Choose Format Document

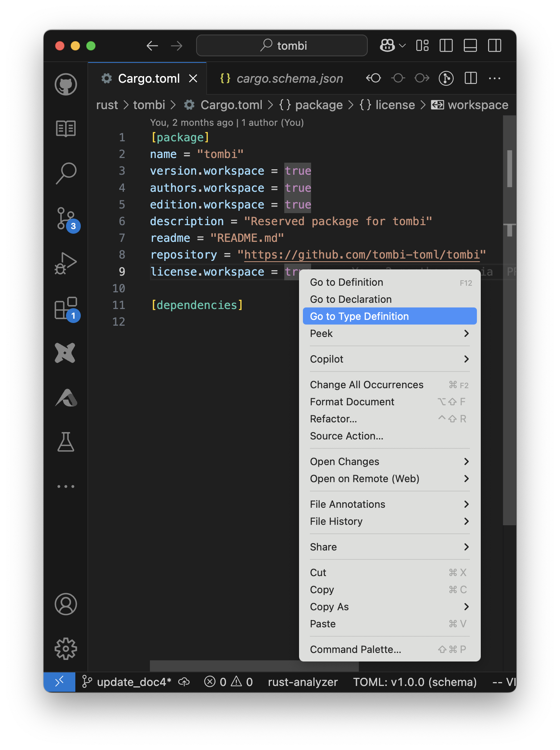click(390, 402)
